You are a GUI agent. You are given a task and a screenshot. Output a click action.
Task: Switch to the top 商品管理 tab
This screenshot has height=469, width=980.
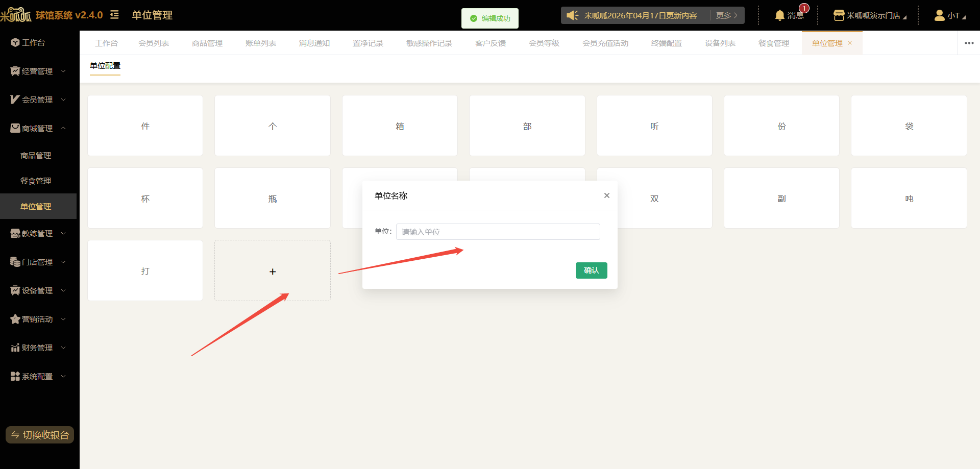click(207, 43)
